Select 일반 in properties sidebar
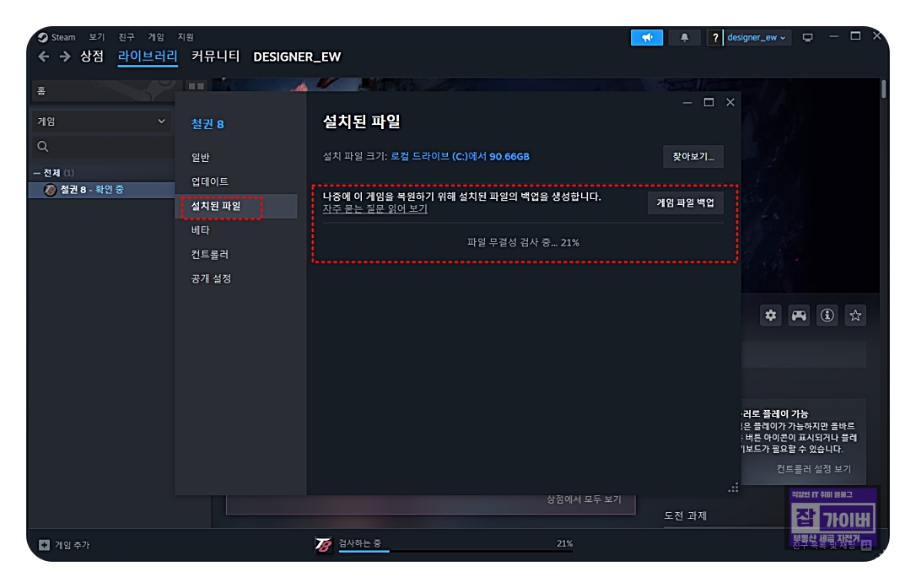Image resolution: width=916 pixels, height=588 pixels. tap(201, 157)
